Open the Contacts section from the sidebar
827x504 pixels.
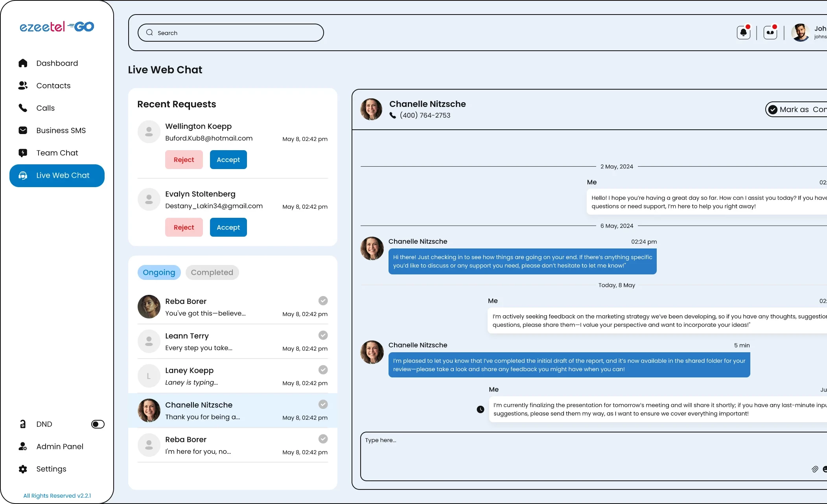click(53, 85)
